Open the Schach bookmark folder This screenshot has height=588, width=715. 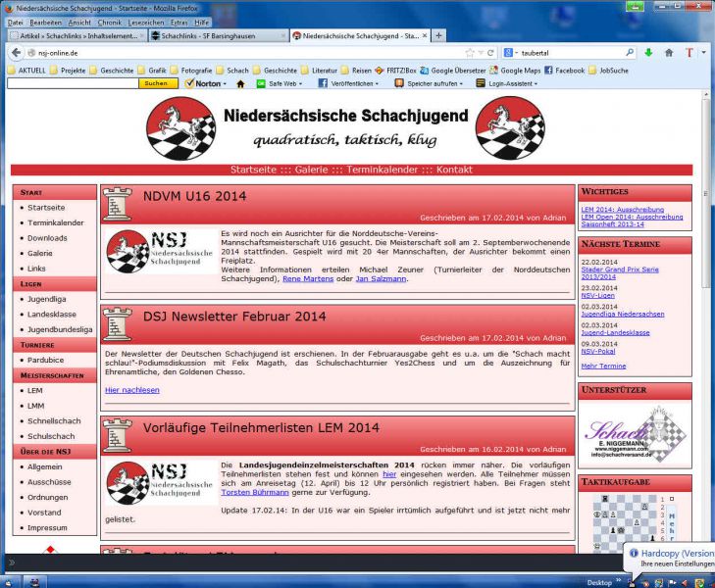click(x=232, y=71)
